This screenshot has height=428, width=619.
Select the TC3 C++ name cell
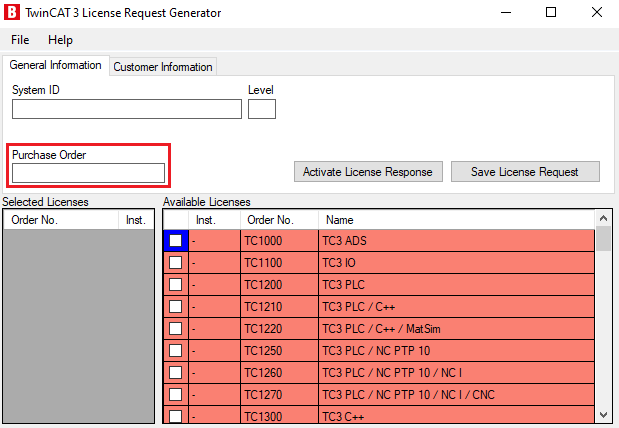click(456, 415)
